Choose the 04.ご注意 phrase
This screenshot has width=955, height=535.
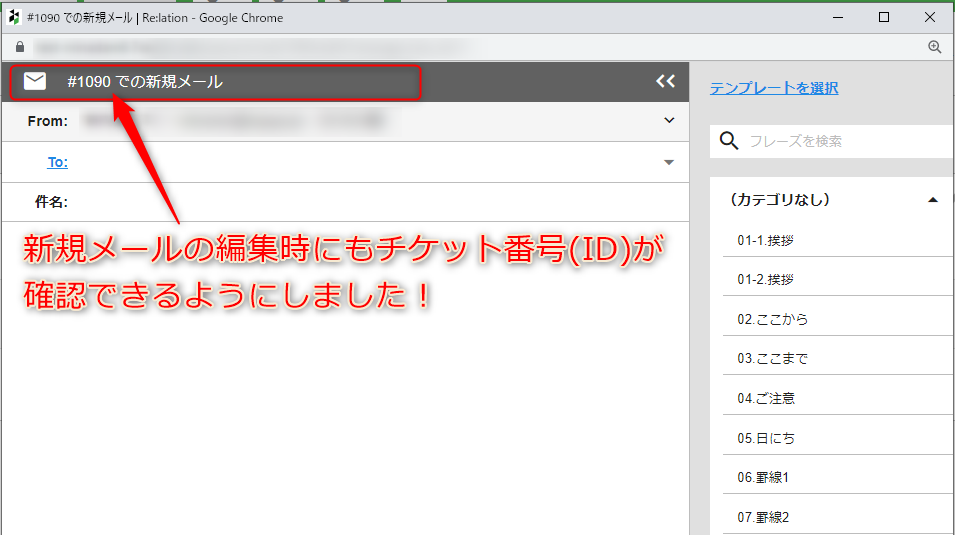(766, 398)
